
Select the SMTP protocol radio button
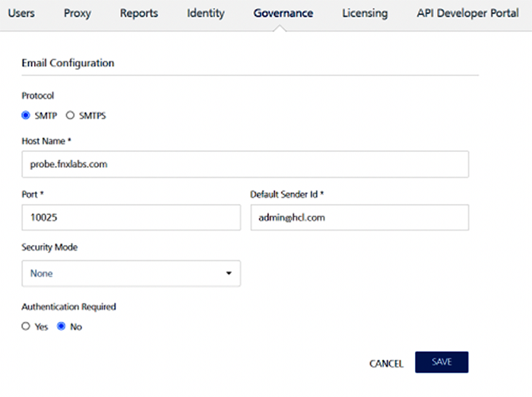pyautogui.click(x=26, y=116)
